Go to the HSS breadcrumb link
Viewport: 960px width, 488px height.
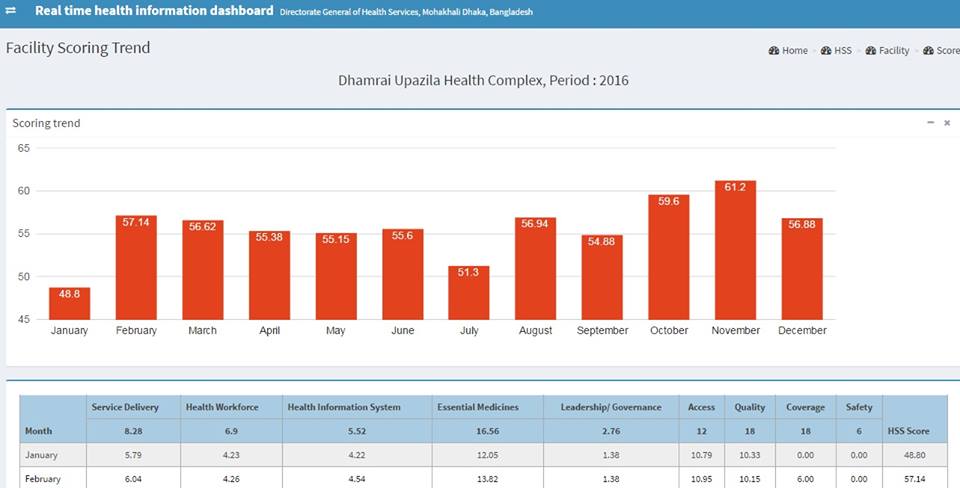(x=844, y=50)
